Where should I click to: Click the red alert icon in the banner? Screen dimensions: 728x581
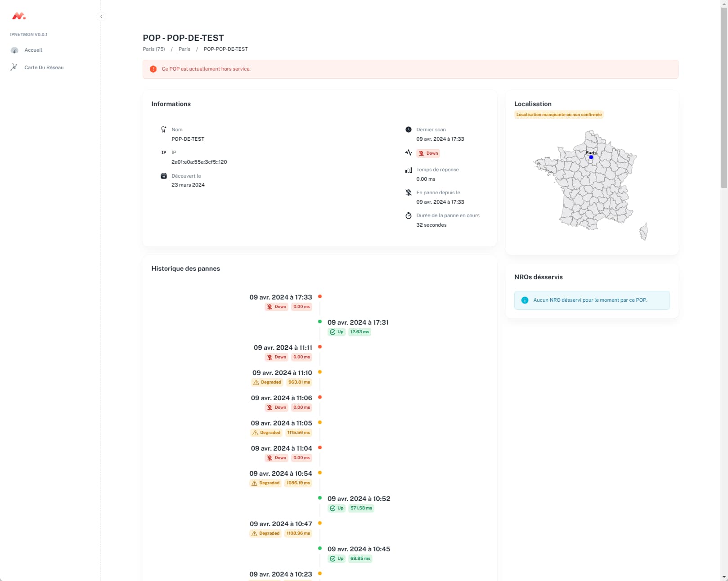pos(153,69)
